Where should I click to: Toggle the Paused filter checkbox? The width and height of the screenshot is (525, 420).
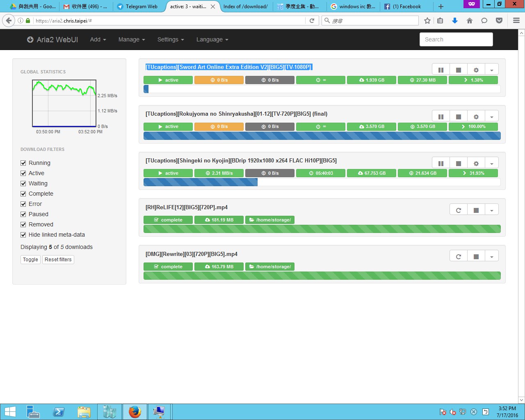(x=23, y=214)
